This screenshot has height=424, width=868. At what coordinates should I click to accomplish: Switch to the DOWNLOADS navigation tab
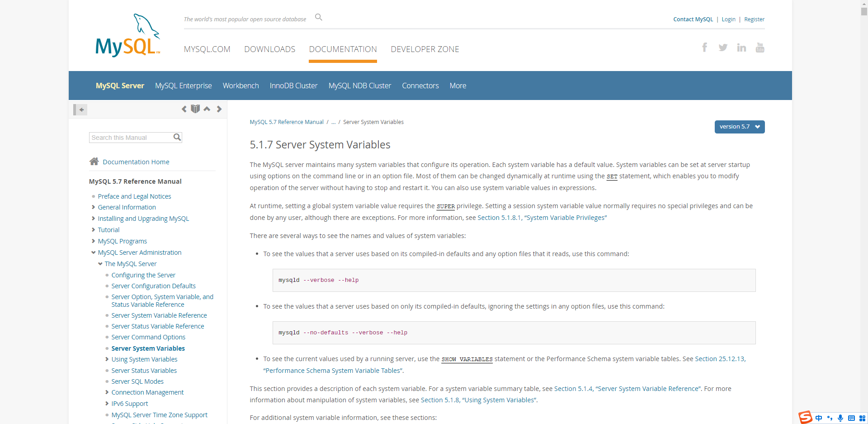click(269, 49)
